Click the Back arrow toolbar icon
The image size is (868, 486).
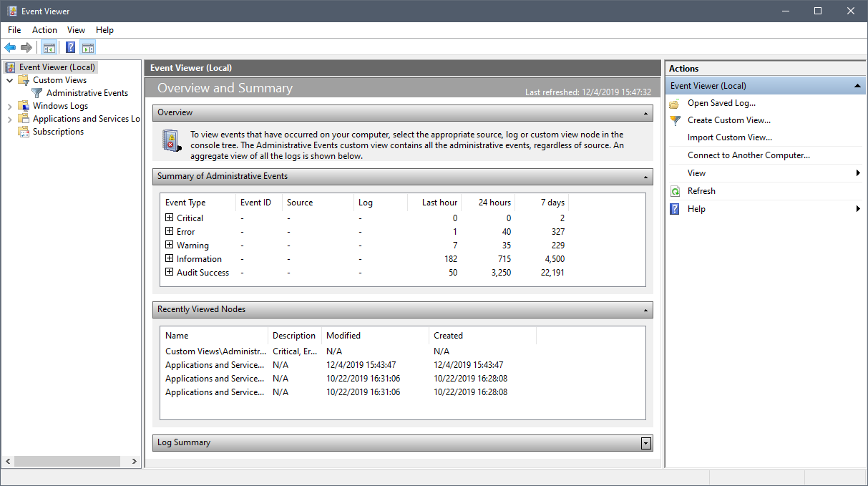(10, 48)
